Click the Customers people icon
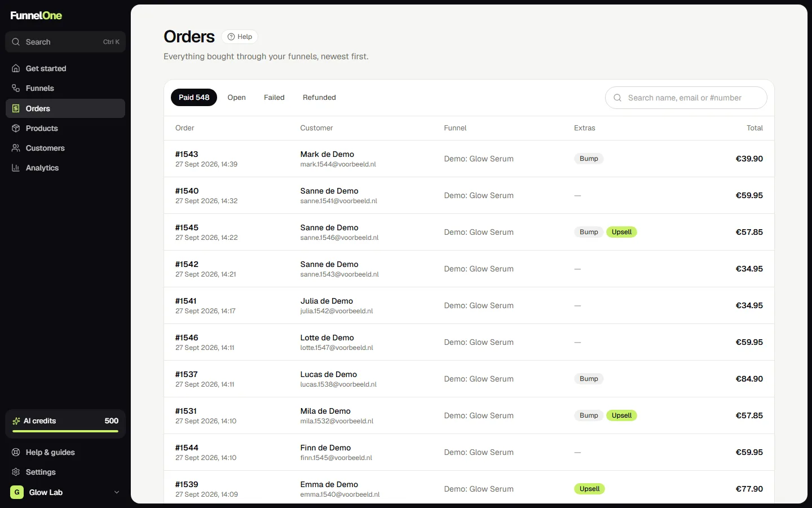This screenshot has height=508, width=812. [x=16, y=148]
